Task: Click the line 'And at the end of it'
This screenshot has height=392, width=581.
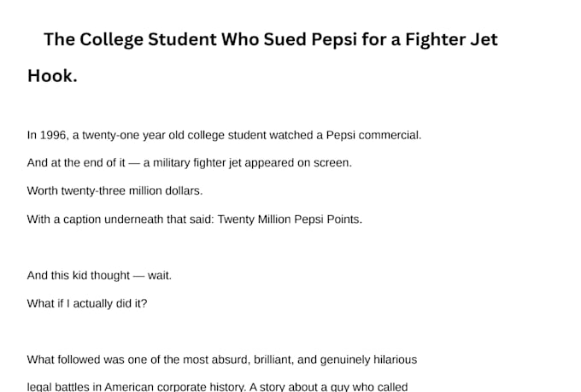Action: tap(190, 163)
